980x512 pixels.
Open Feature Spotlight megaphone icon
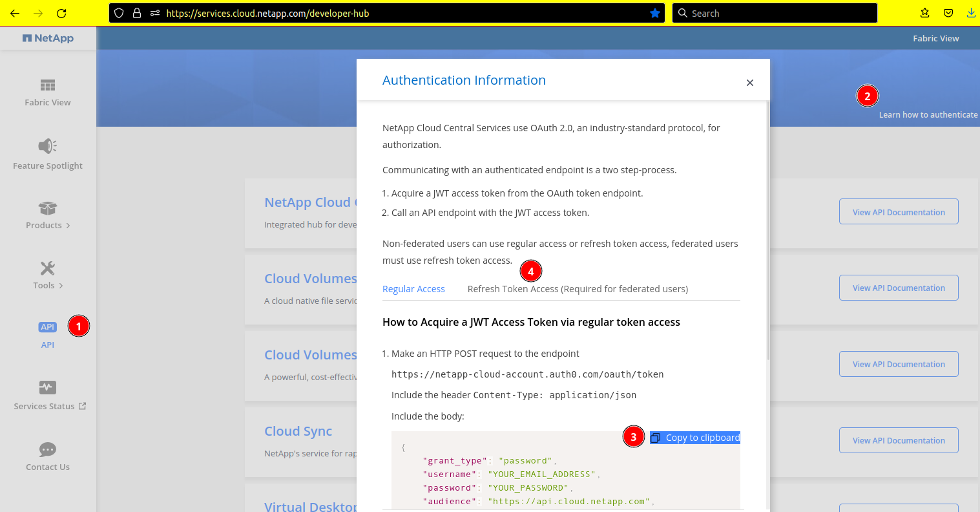point(48,146)
